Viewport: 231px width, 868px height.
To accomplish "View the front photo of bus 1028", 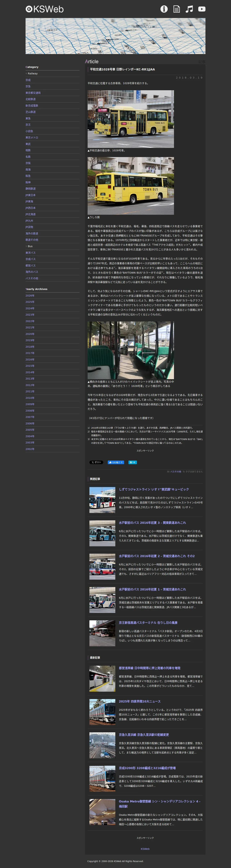I will 131,119.
